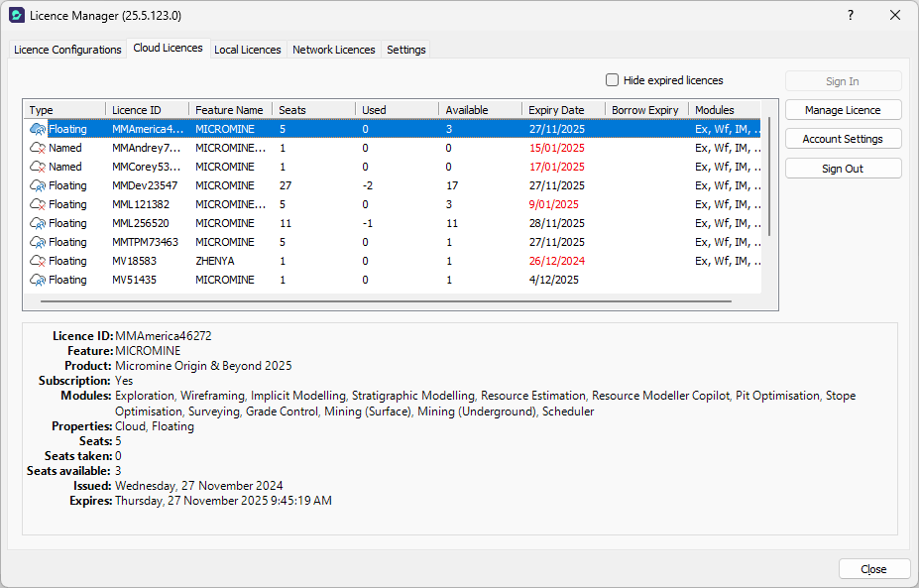Click the Modules column header
919x588 pixels.
[725, 110]
